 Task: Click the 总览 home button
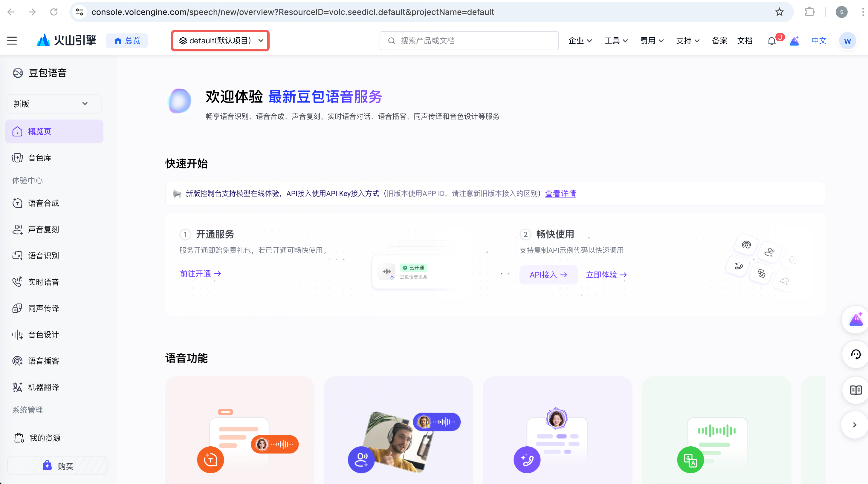coord(127,41)
